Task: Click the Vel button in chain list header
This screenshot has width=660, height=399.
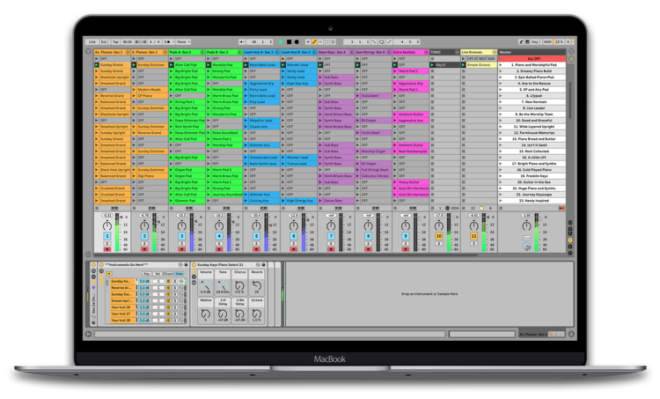Action: tap(157, 274)
